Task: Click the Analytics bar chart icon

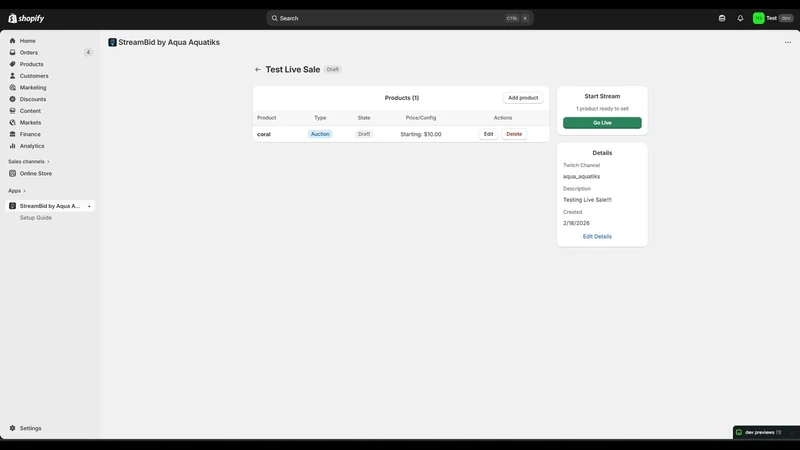Action: (13, 146)
